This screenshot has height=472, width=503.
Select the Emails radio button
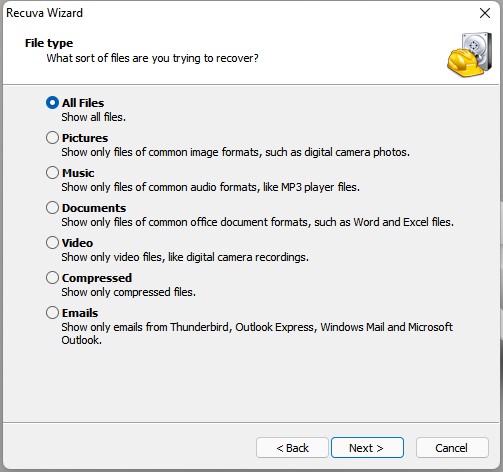[52, 313]
